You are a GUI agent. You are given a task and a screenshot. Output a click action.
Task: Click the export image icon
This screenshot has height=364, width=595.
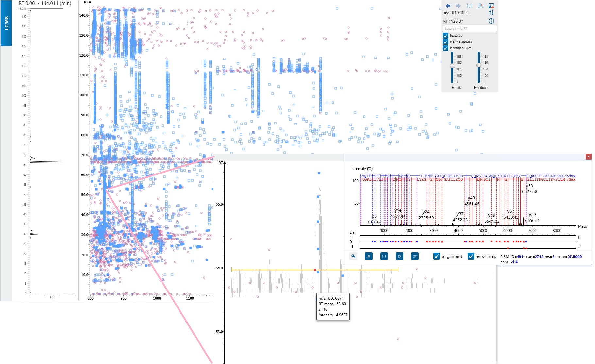491,6
